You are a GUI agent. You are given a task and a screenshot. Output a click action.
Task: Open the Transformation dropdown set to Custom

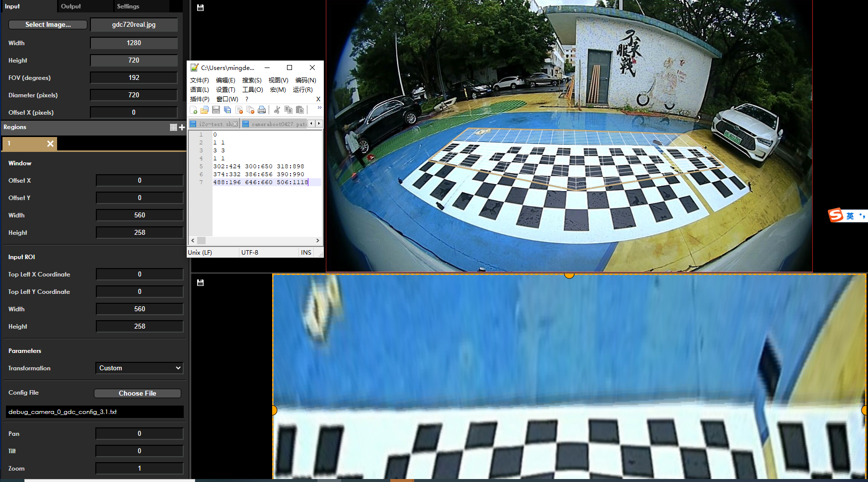140,368
